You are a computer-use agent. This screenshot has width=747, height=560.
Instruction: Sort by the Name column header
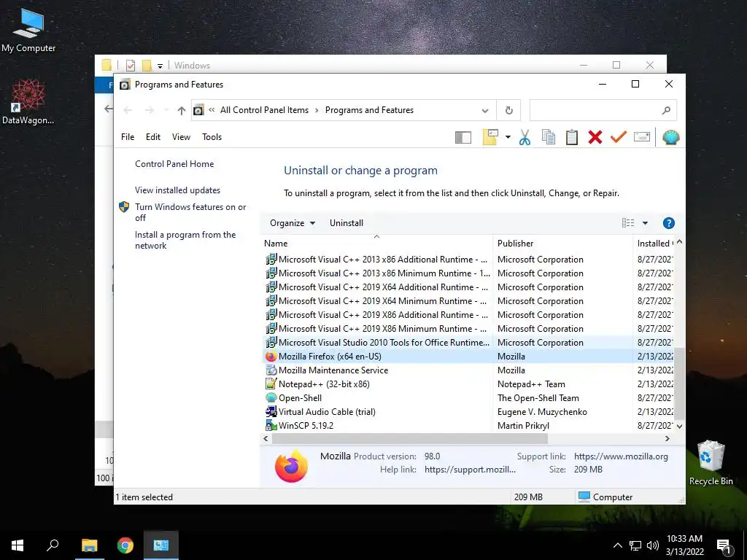pyautogui.click(x=376, y=244)
